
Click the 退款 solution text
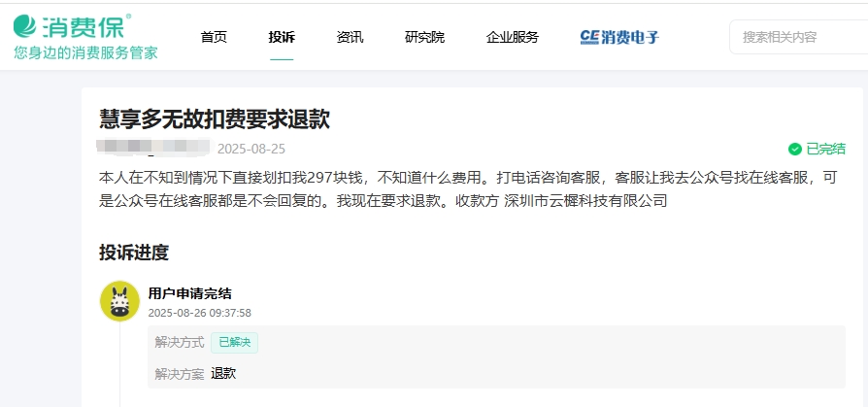point(223,373)
